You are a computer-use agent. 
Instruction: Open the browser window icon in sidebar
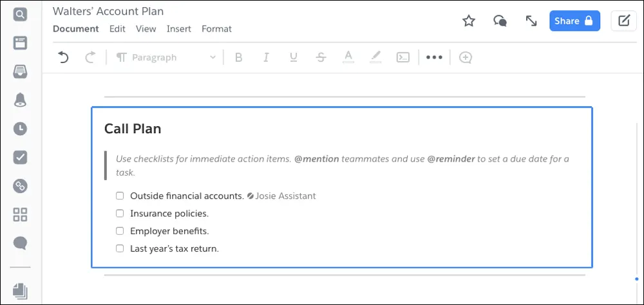[x=20, y=42]
